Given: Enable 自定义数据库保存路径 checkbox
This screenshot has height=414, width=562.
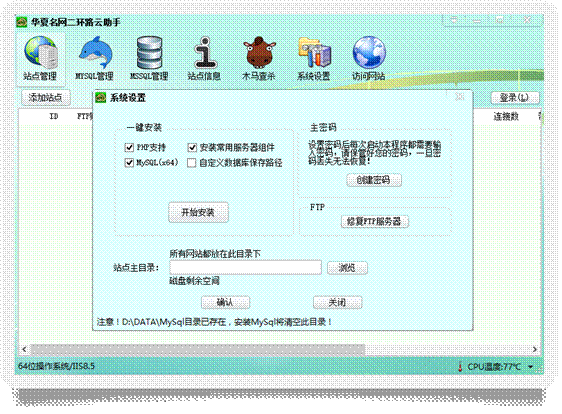Looking at the screenshot, I should (x=192, y=163).
